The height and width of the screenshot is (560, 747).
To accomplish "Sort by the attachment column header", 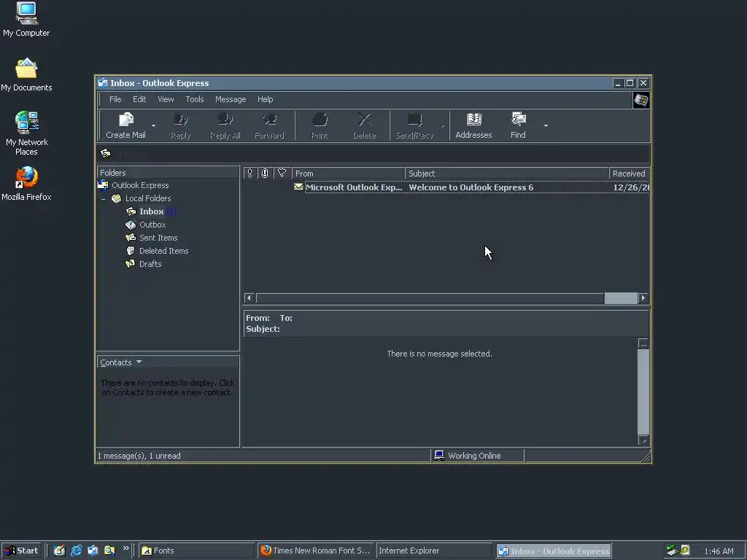I will 265,174.
